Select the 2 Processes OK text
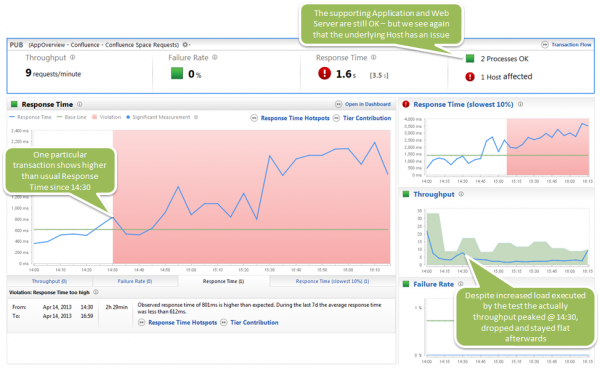 pyautogui.click(x=504, y=59)
